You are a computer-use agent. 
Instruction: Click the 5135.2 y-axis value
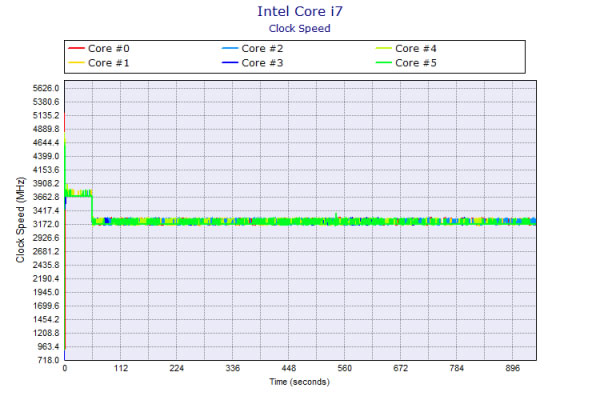(x=46, y=115)
